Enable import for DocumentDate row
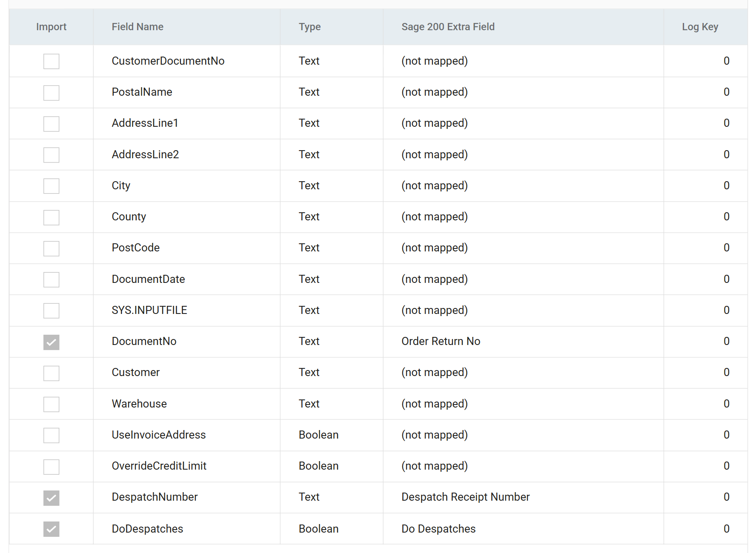Screen dimensions: 756x553 (51, 279)
